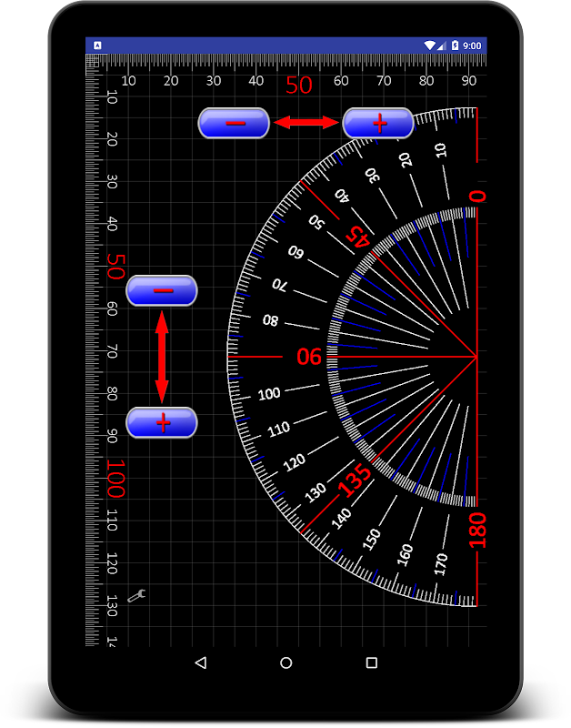571x728 pixels.
Task: Tap the protractor's 170 degree label
Action: (x=441, y=564)
